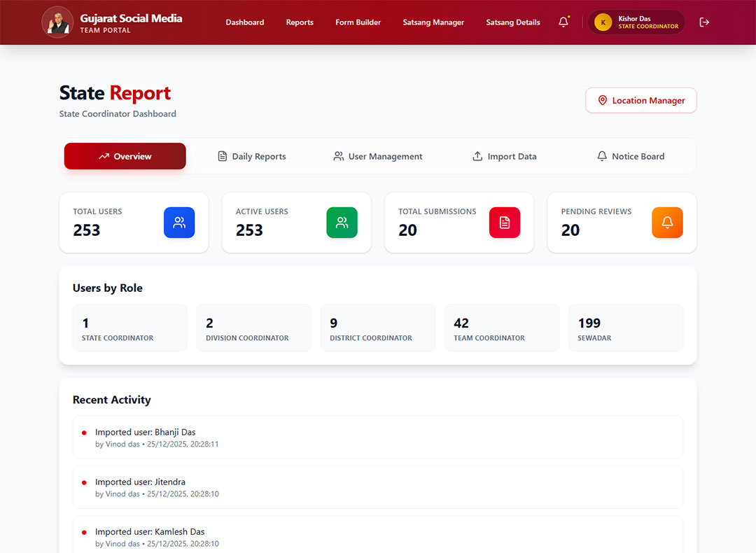Click the Location Manager button
The image size is (756, 553).
tap(640, 100)
